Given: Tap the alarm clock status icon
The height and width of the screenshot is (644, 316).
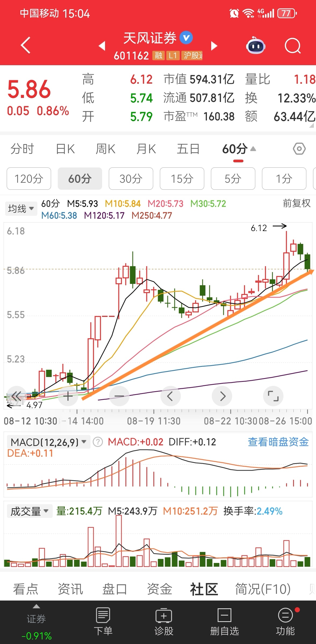Looking at the screenshot, I should (234, 13).
